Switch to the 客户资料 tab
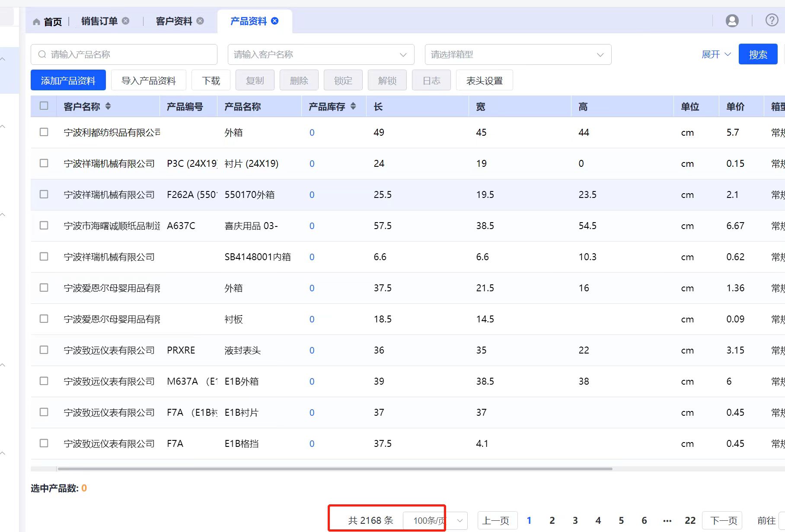Screen dimensions: 785x532 click(174, 21)
